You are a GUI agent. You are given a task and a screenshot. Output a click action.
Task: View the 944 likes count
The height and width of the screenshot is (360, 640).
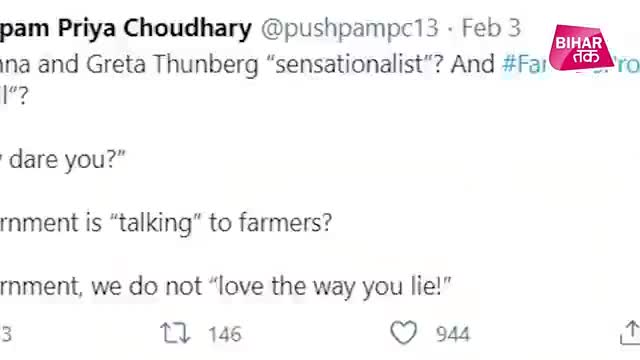(x=453, y=334)
